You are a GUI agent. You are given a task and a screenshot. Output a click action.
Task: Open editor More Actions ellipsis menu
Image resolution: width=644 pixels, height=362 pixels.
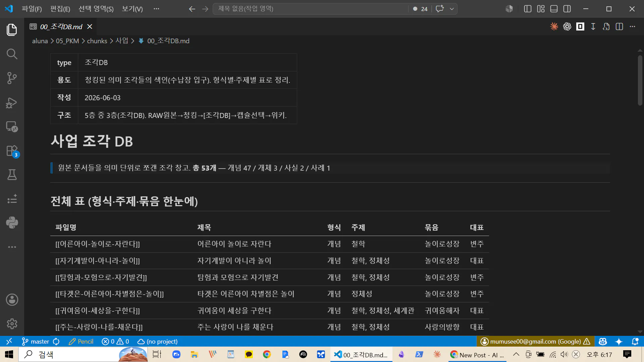click(633, 26)
